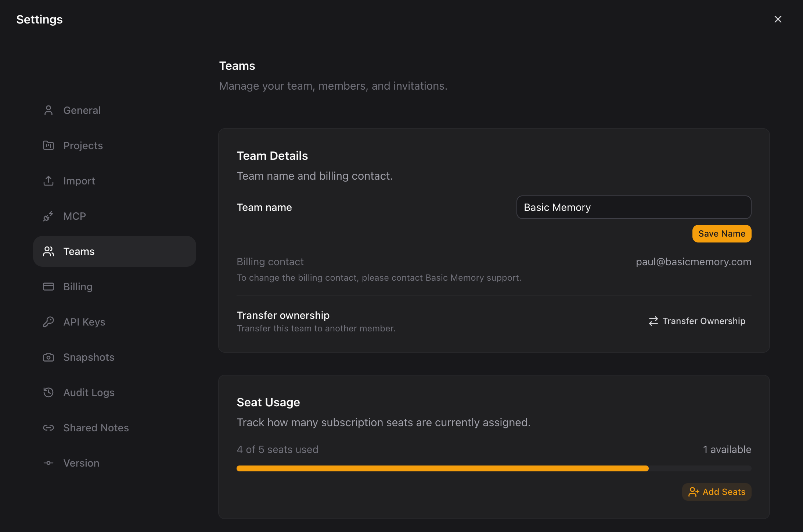The height and width of the screenshot is (532, 803).
Task: Click the '4 of 5 seats used' text
Action: (x=277, y=449)
